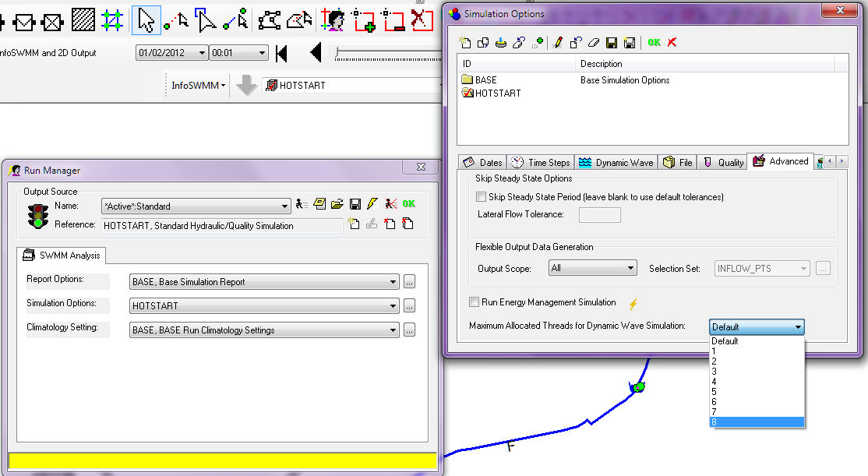Click the hatched square tool icon
The width and height of the screenshot is (868, 476).
(83, 20)
